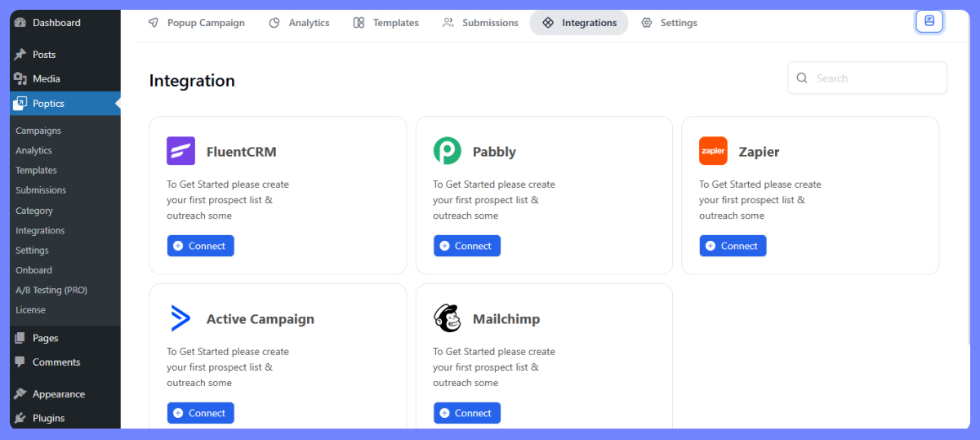Click the Posts pin icon
The width and height of the screenshot is (980, 440).
coord(20,55)
